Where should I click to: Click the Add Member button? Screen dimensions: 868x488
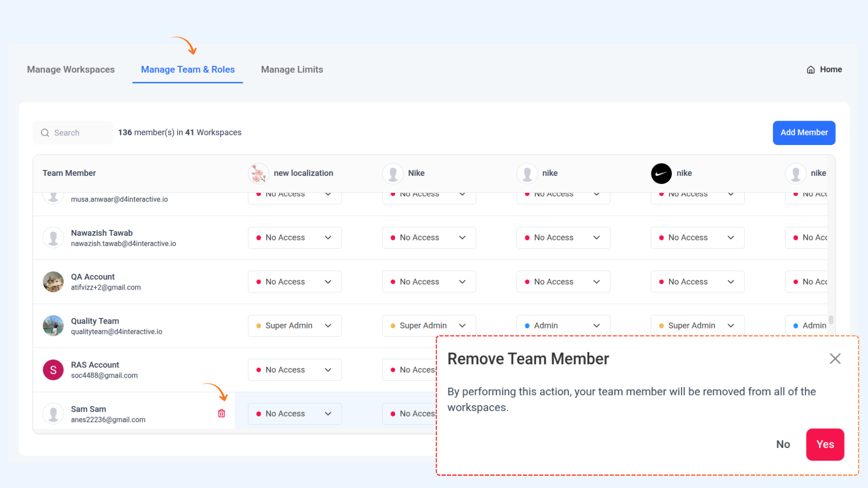point(804,133)
